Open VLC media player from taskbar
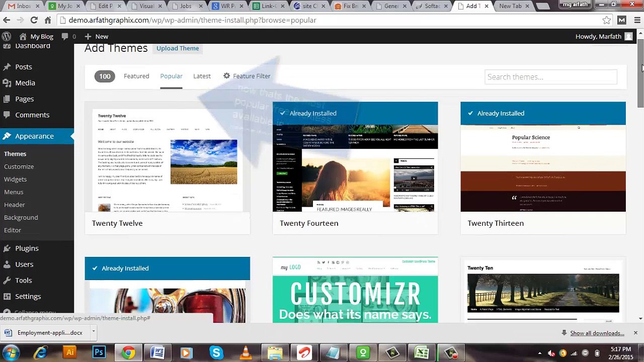Viewport: 644px width, 362px height. click(246, 353)
